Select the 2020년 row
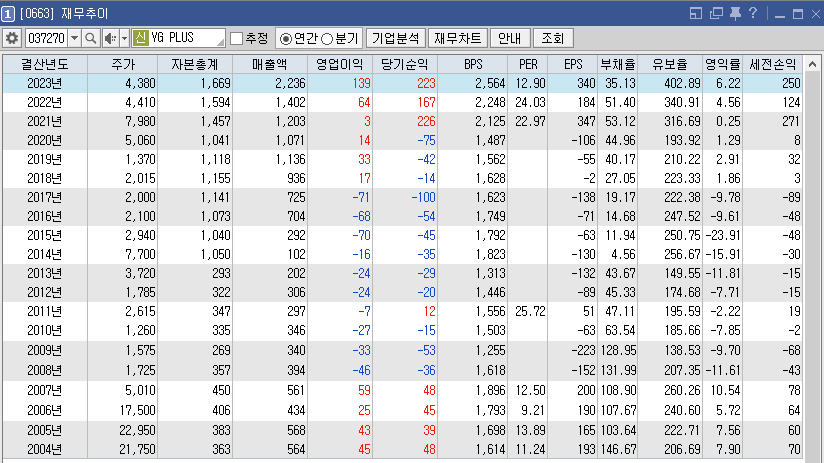 tap(403, 140)
